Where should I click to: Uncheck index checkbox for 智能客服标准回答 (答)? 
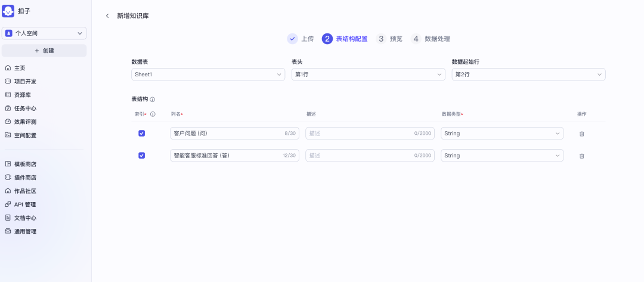(x=141, y=156)
